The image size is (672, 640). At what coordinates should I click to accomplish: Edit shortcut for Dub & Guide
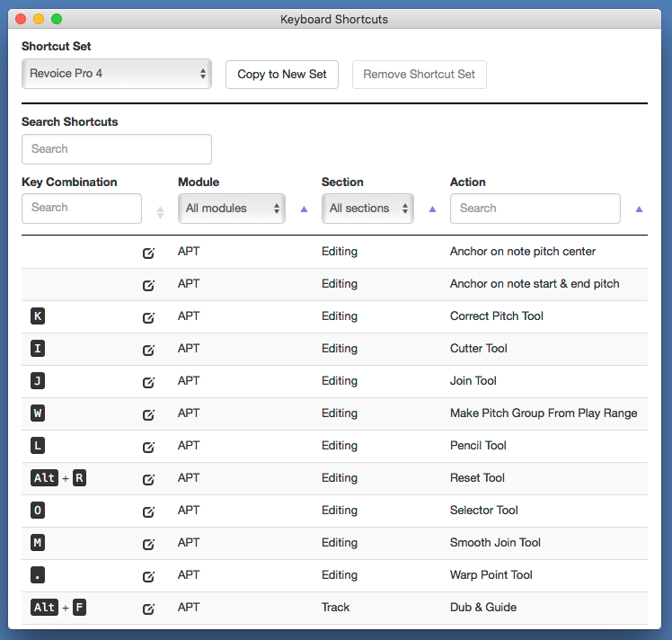click(149, 609)
